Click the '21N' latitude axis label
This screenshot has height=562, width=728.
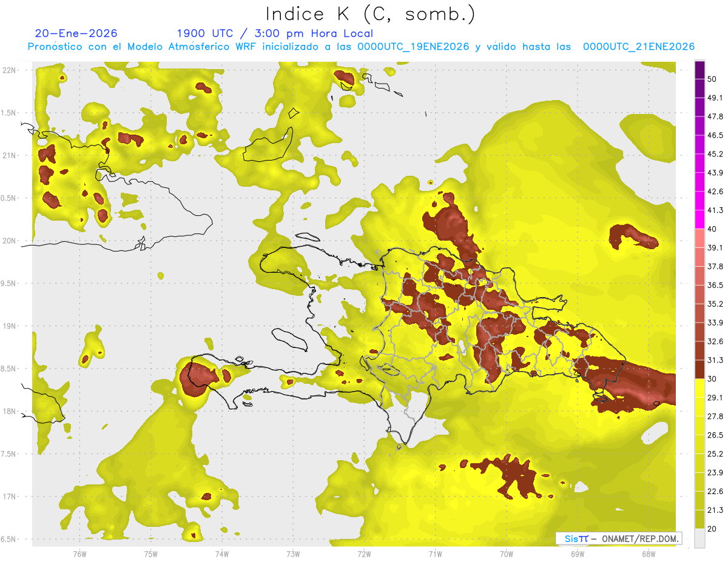click(9, 155)
